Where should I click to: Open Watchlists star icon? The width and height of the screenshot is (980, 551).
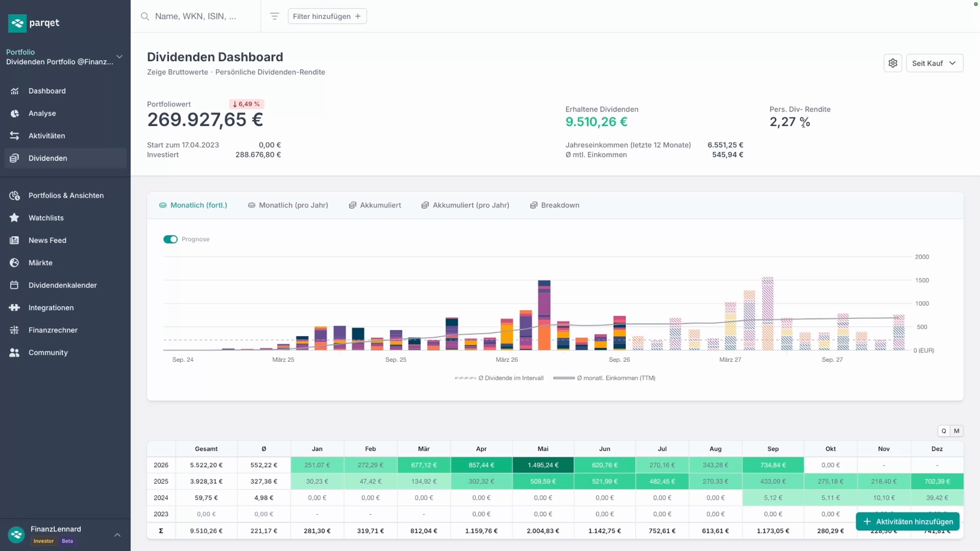coord(15,218)
